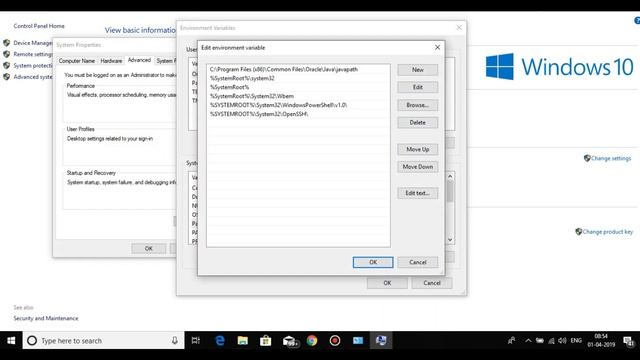Open Device Manager link in sidebar
Image resolution: width=640 pixels, height=360 pixels.
pyautogui.click(x=33, y=43)
